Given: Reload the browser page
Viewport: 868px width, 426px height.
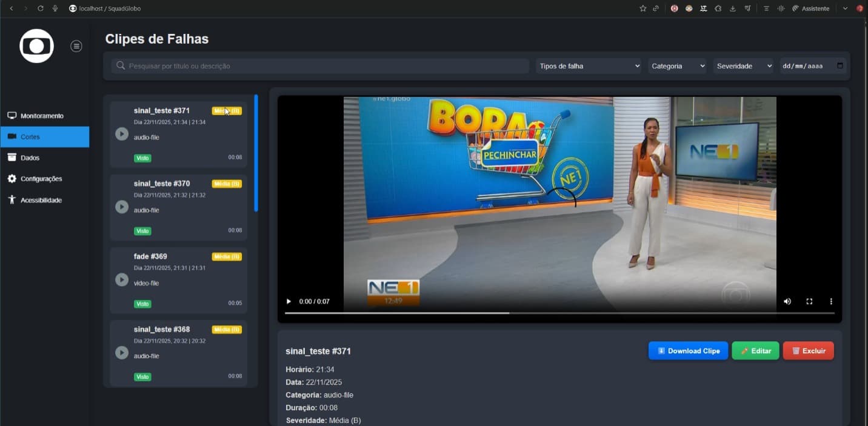Looking at the screenshot, I should tap(41, 8).
